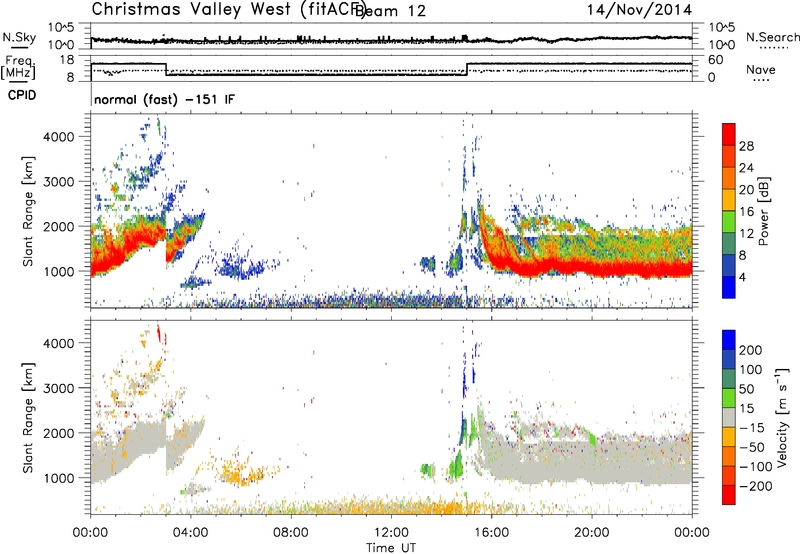
Task: Click the "100" velocity colorbar label
Action: pyautogui.click(x=751, y=370)
